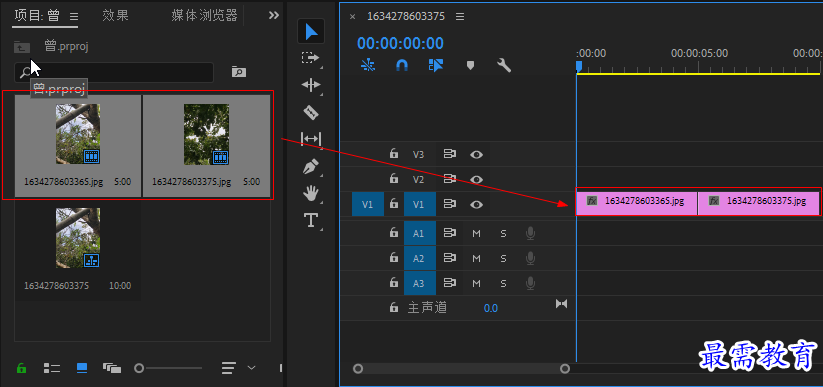The height and width of the screenshot is (387, 823).
Task: Select the Slip tool
Action: (311, 139)
